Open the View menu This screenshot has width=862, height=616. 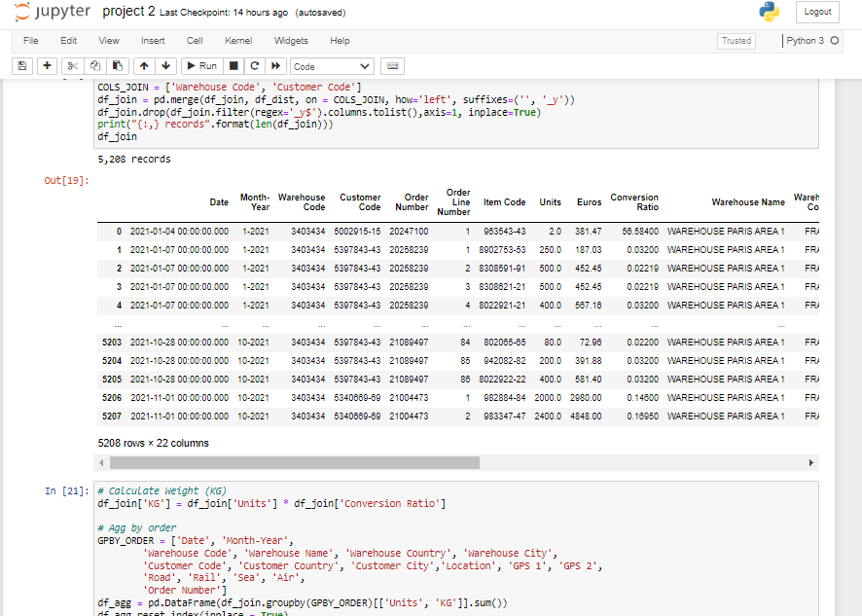[x=109, y=41]
